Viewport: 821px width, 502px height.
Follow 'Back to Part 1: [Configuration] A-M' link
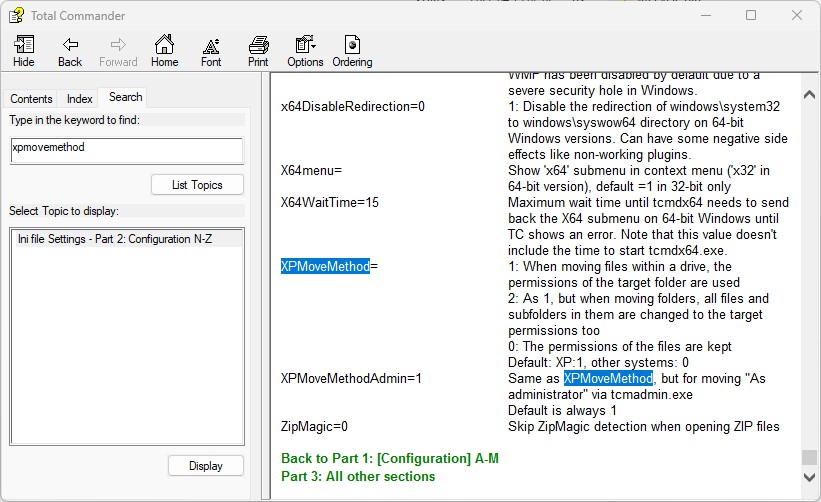click(390, 459)
